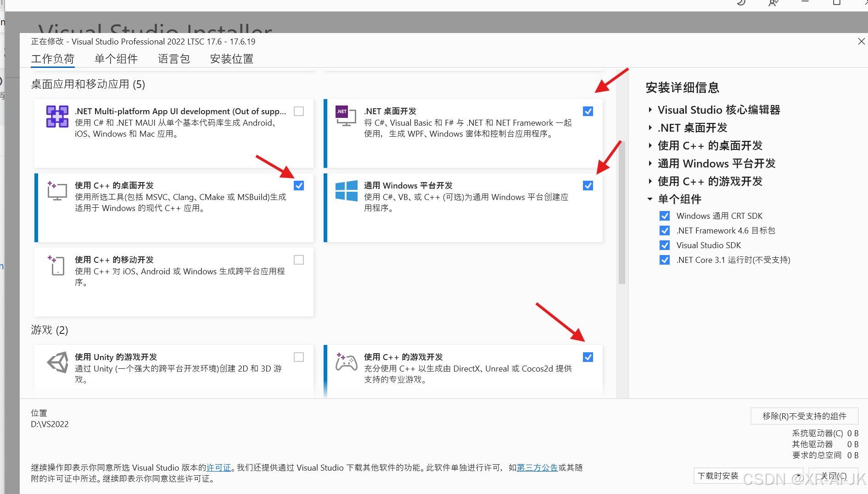Expand the .NET 桌面开发 details node
This screenshot has width=868, height=494.
pos(650,128)
